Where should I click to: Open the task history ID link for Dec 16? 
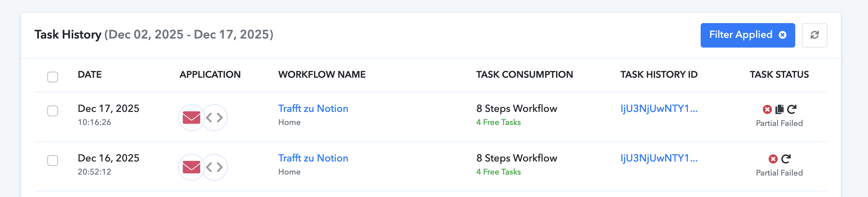[658, 158]
